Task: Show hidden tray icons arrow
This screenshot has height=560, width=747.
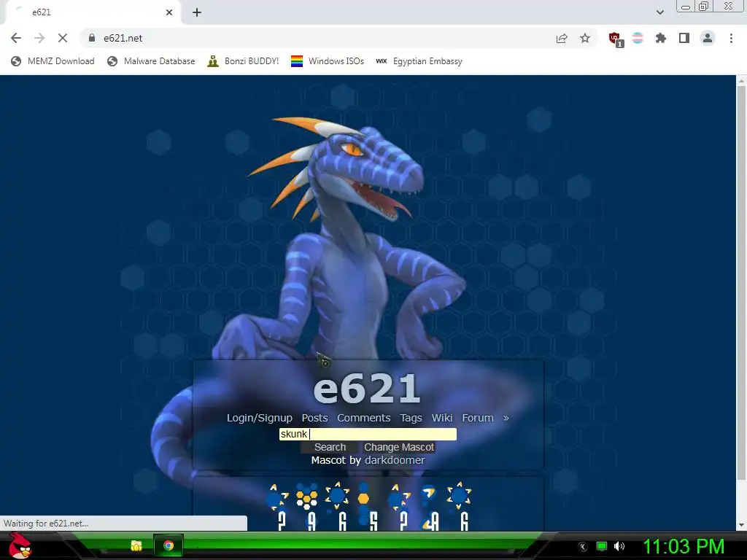Action: pos(582,547)
